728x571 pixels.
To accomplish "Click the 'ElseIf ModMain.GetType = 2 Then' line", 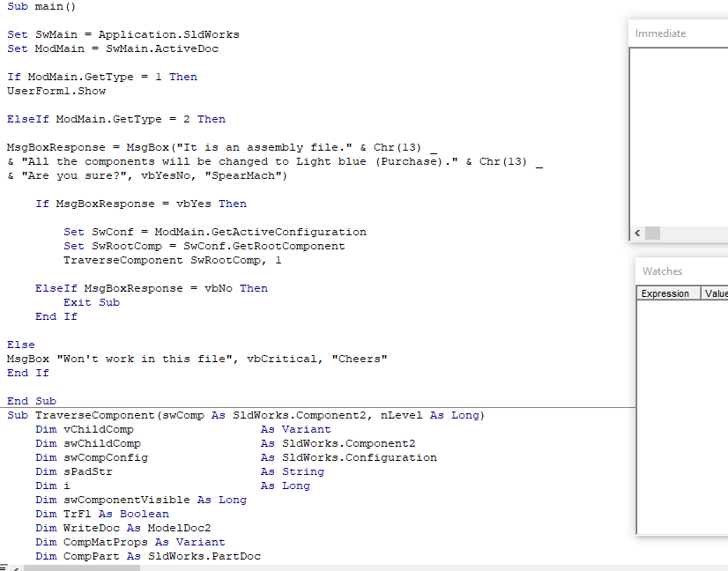I will [116, 119].
